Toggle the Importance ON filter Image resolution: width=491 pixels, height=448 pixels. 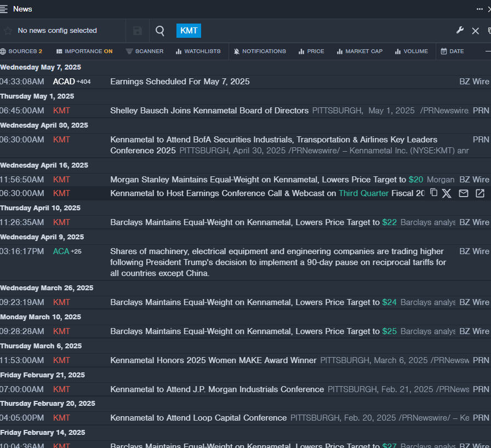point(84,51)
